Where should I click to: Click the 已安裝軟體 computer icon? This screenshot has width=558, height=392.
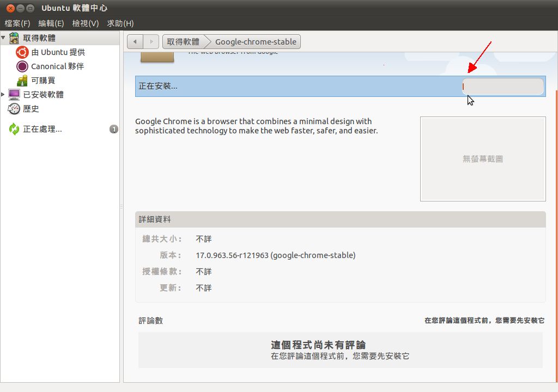click(x=14, y=95)
